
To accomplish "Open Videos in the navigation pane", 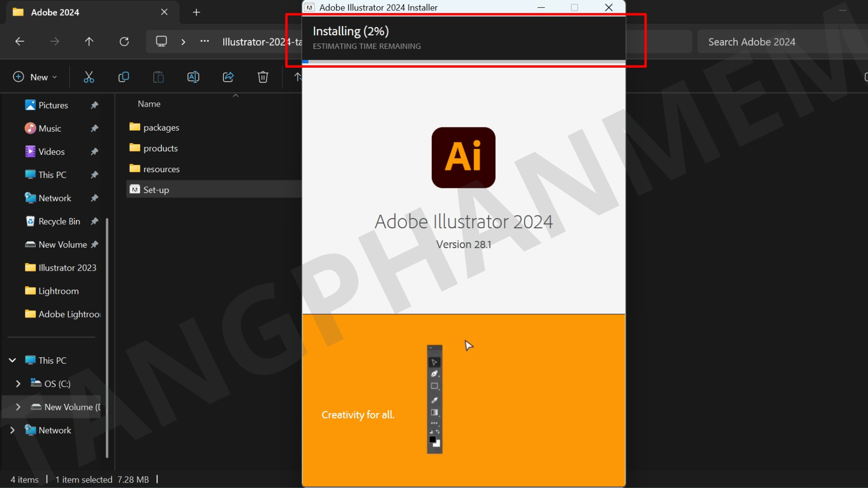I will [45, 152].
